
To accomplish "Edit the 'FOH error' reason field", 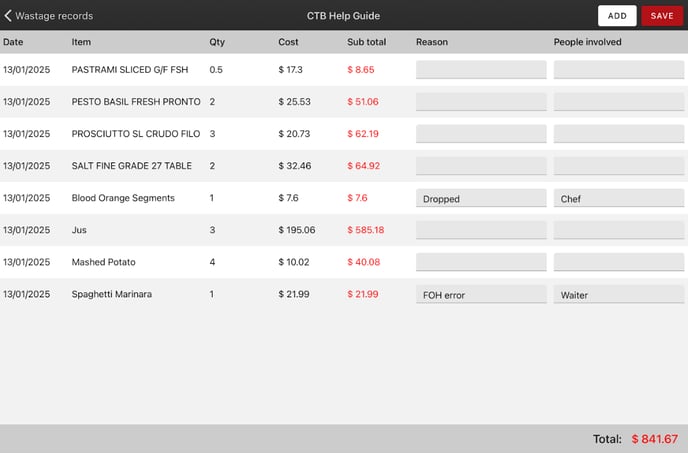I will 481,294.
